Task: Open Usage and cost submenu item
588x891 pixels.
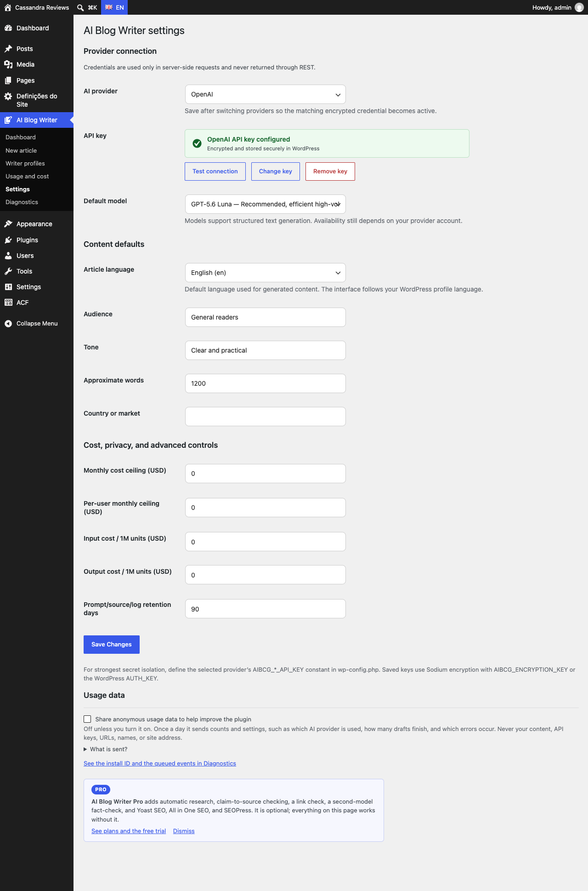Action: tap(27, 176)
